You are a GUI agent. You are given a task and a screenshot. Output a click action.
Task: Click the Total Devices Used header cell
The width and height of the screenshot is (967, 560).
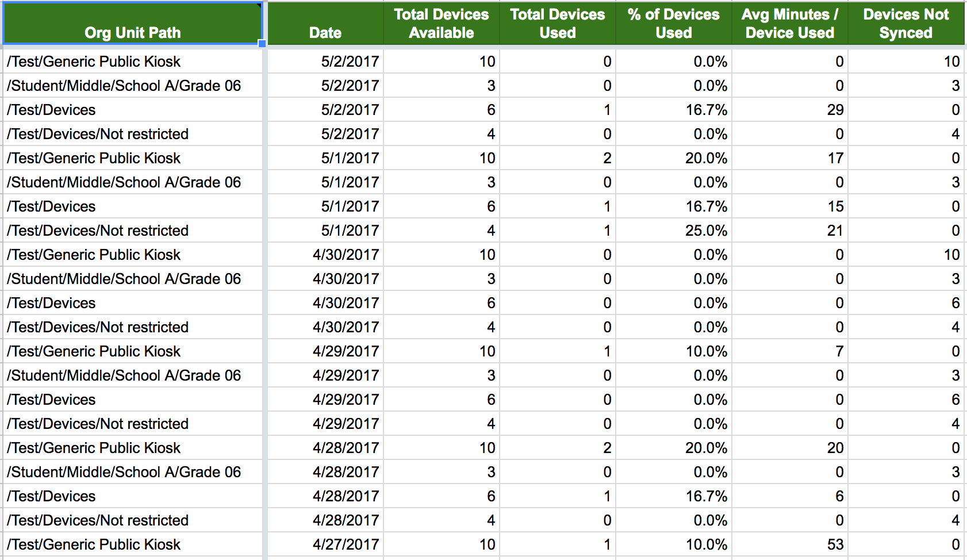(x=557, y=24)
